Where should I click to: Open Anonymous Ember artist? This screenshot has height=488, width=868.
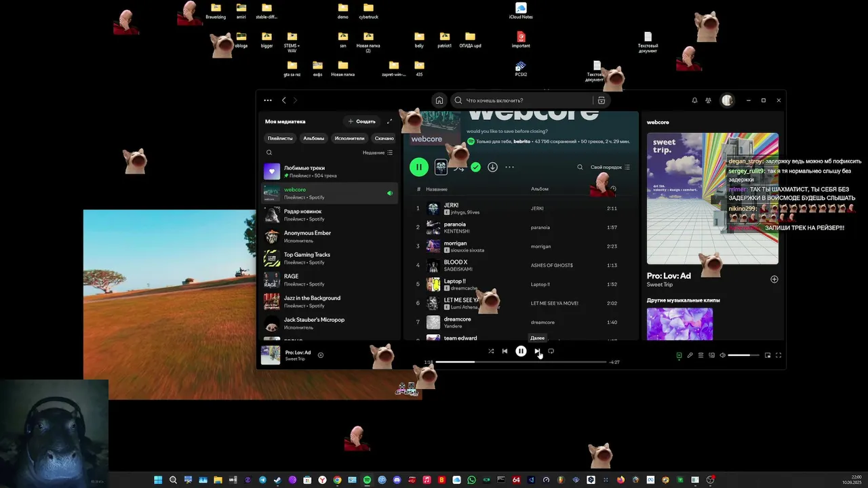point(330,237)
